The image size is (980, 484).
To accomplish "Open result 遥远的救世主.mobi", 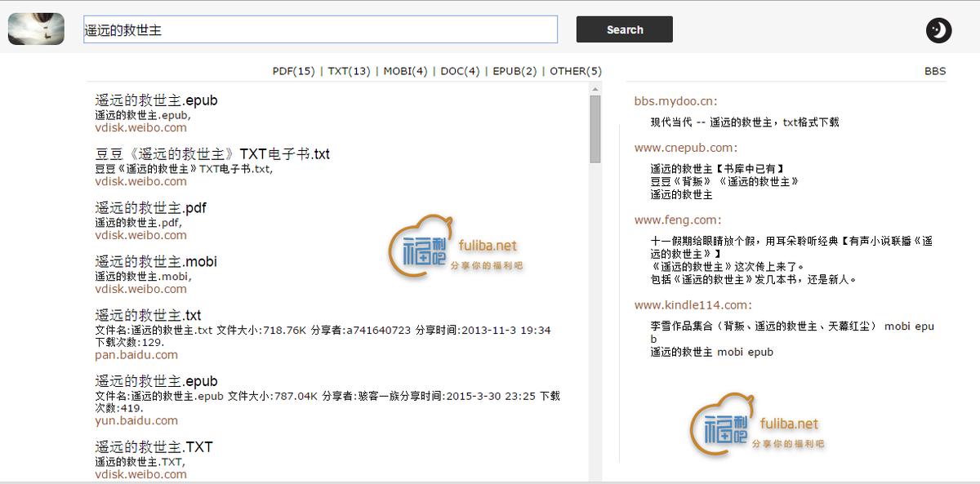I will [156, 262].
